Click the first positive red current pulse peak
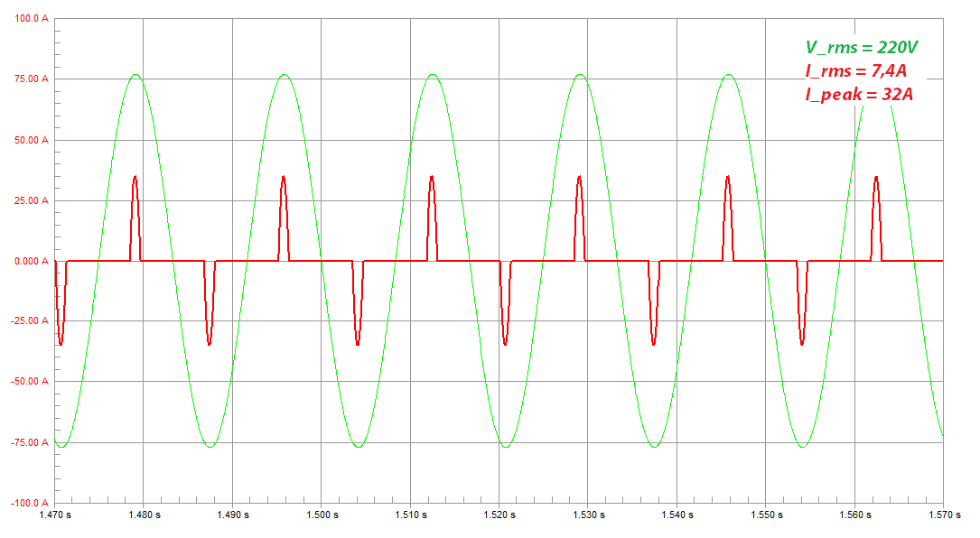The width and height of the screenshot is (980, 538). point(135,177)
